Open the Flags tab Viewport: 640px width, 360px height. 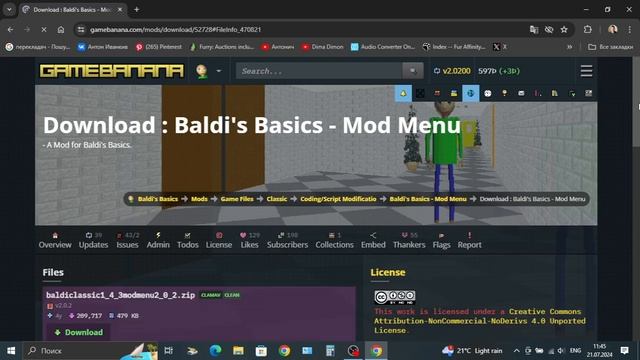(441, 240)
